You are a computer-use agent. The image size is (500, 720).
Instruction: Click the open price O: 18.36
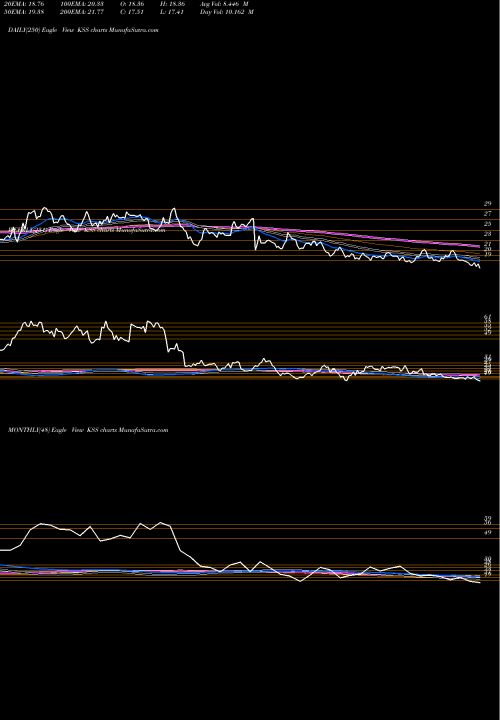click(x=132, y=3)
